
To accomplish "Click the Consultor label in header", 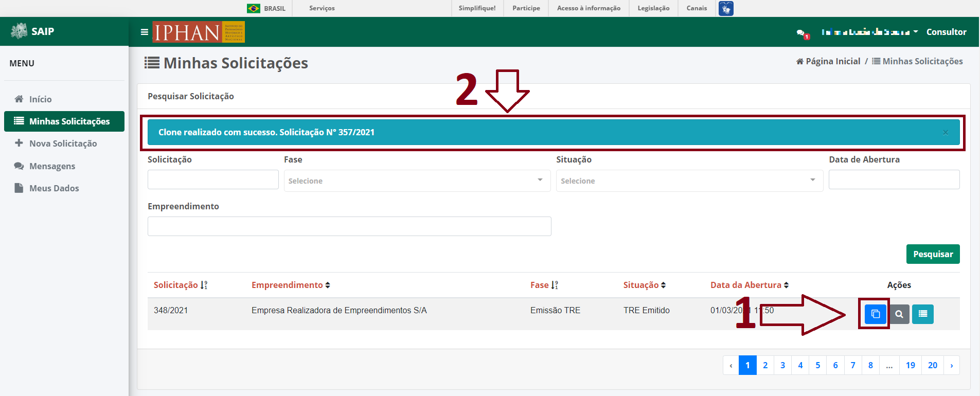I will (x=946, y=32).
